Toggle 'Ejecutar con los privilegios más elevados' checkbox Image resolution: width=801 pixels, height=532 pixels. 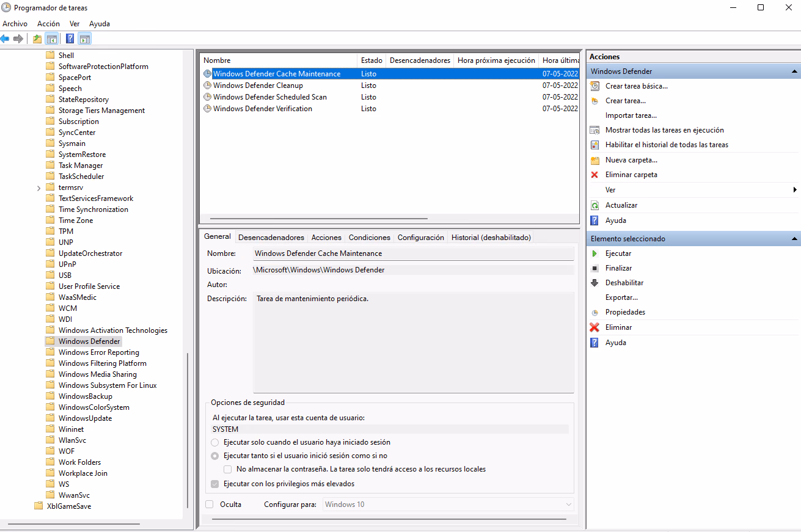[214, 484]
